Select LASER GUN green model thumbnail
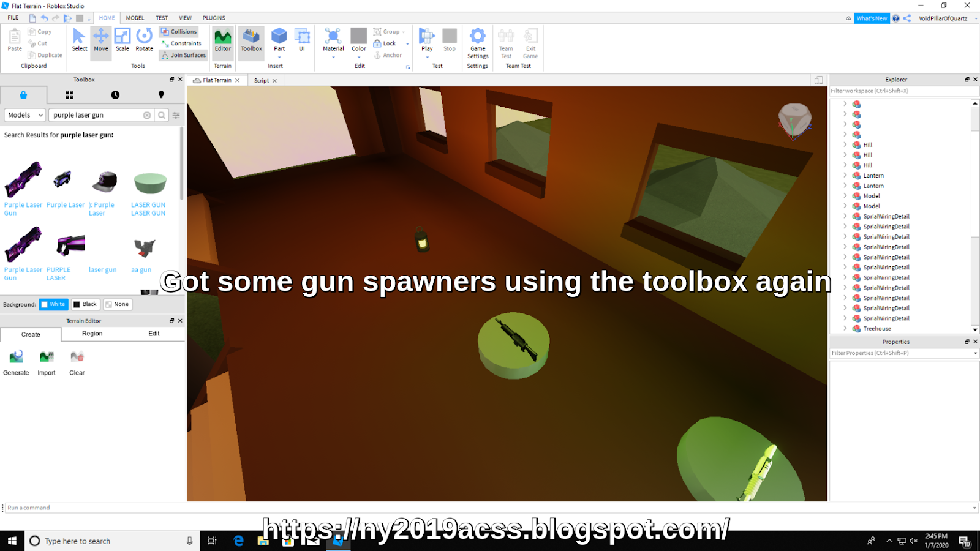980x551 pixels. coord(150,182)
